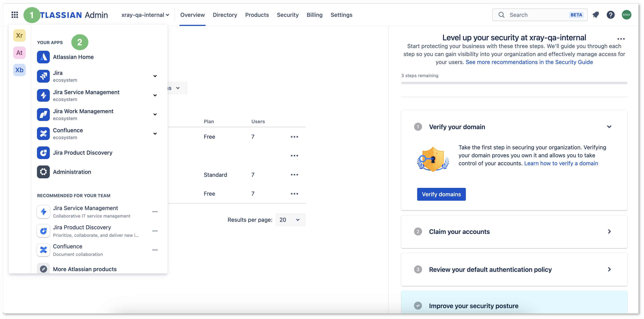This screenshot has height=319, width=644.
Task: Click the search magnifier icon
Action: point(501,15)
